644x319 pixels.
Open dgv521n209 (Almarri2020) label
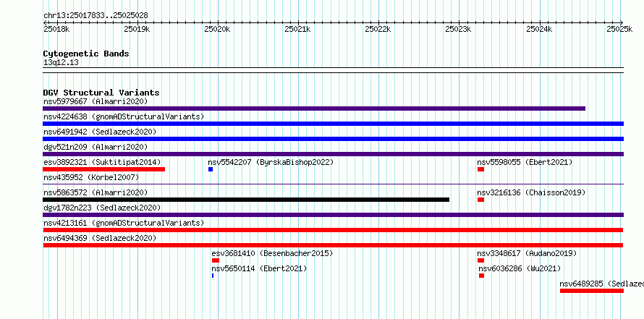pyautogui.click(x=96, y=147)
